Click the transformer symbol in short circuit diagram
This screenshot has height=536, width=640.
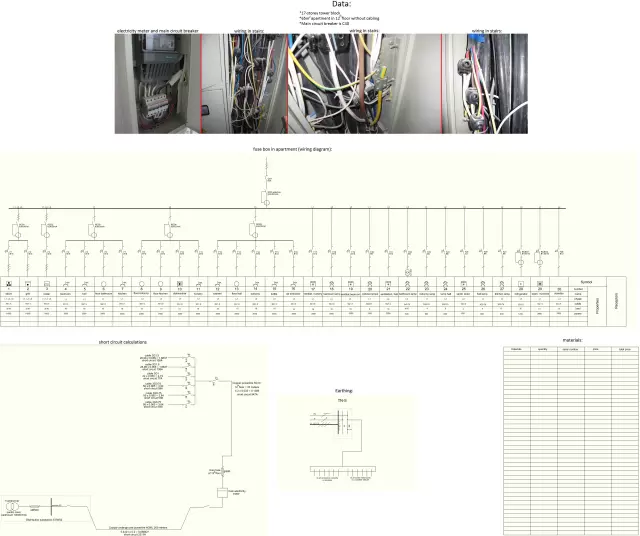[x=12, y=505]
